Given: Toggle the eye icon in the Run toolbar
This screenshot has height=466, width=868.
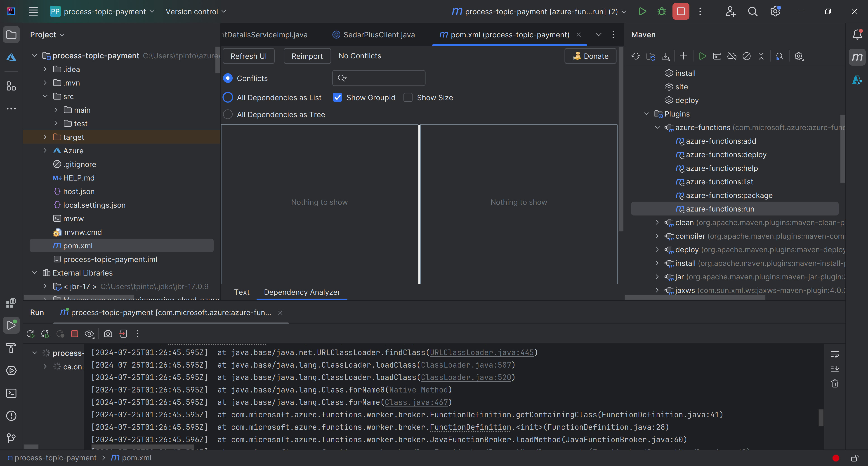Looking at the screenshot, I should pyautogui.click(x=89, y=334).
